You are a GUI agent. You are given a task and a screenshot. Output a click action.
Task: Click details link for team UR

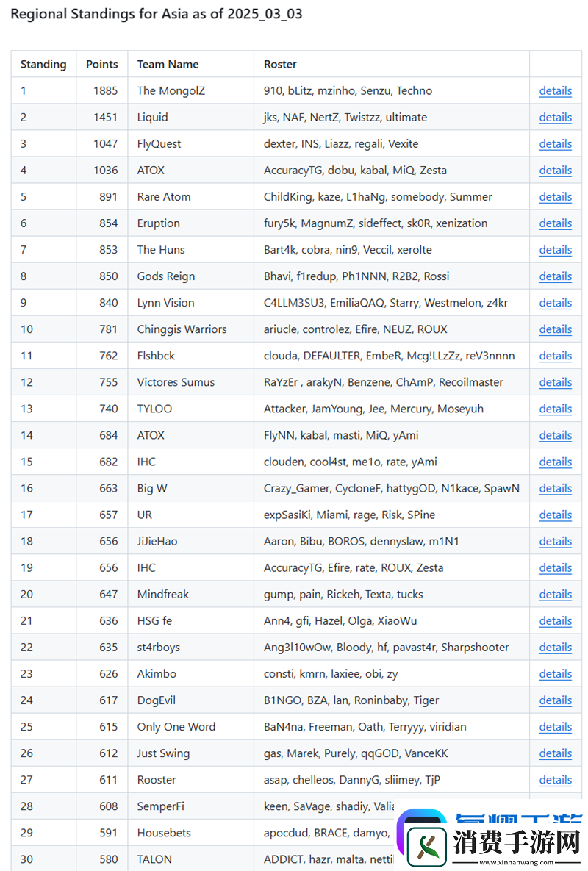[555, 515]
